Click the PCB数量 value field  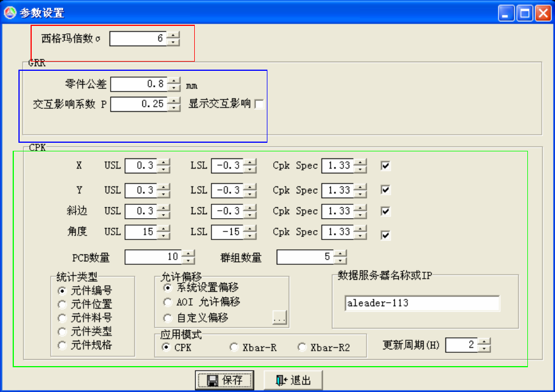(x=153, y=257)
